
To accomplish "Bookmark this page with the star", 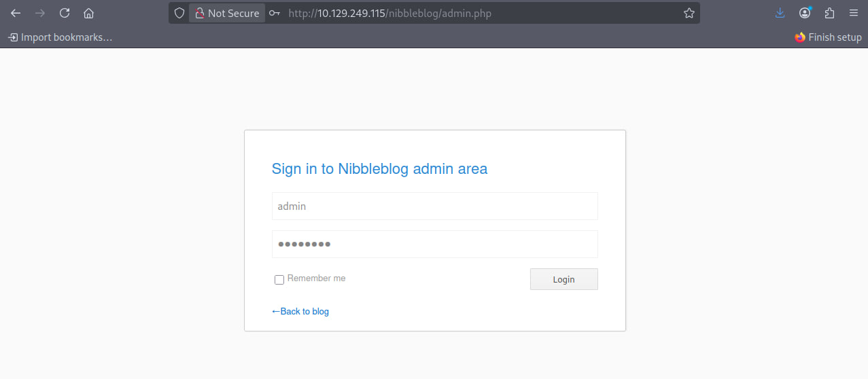I will (689, 13).
